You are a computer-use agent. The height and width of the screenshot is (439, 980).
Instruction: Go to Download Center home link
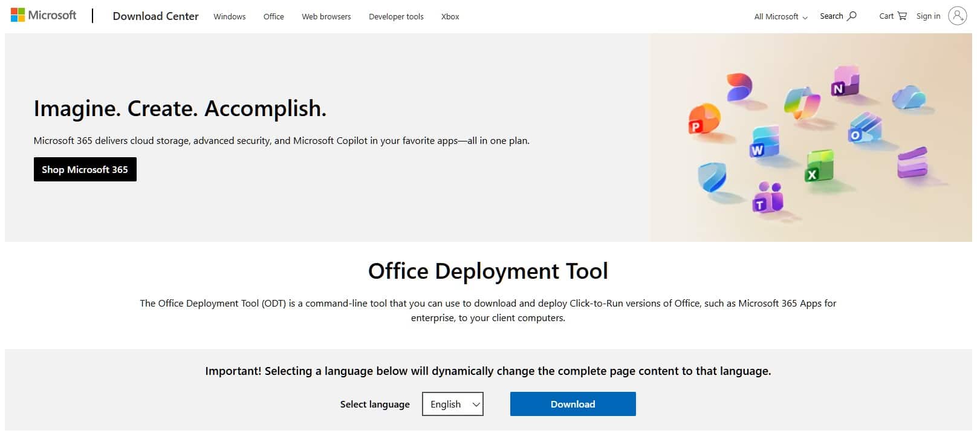(x=155, y=16)
